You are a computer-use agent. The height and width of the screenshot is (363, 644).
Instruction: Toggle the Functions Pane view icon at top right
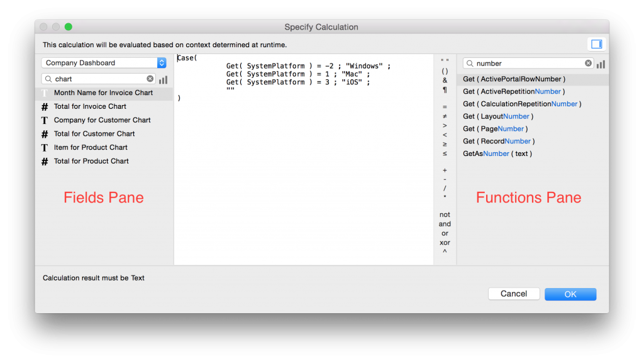coord(595,43)
